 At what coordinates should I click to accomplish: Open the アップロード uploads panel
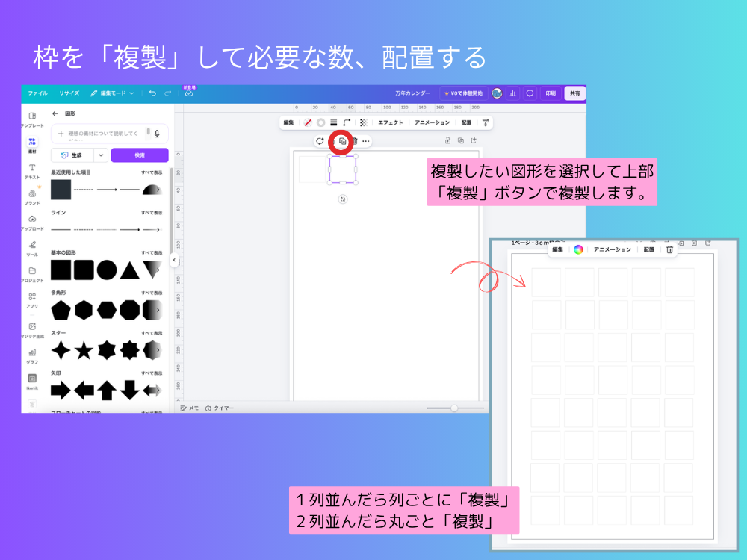coord(32,223)
